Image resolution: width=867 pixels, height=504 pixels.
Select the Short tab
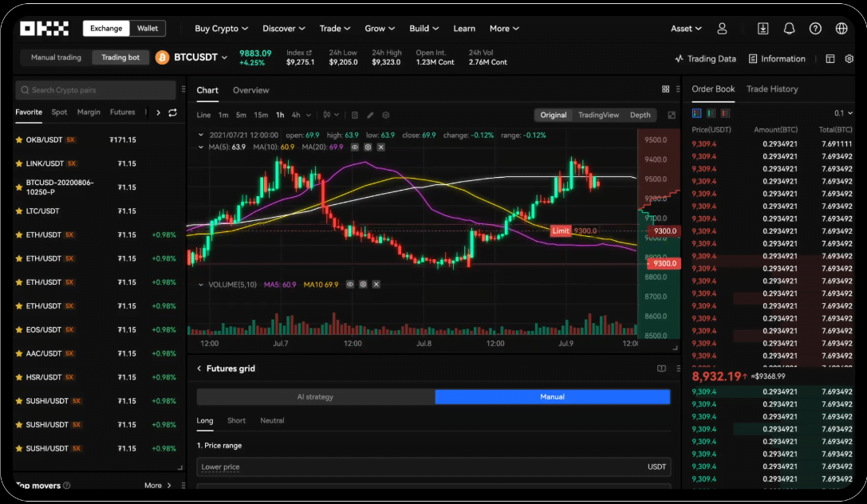236,420
